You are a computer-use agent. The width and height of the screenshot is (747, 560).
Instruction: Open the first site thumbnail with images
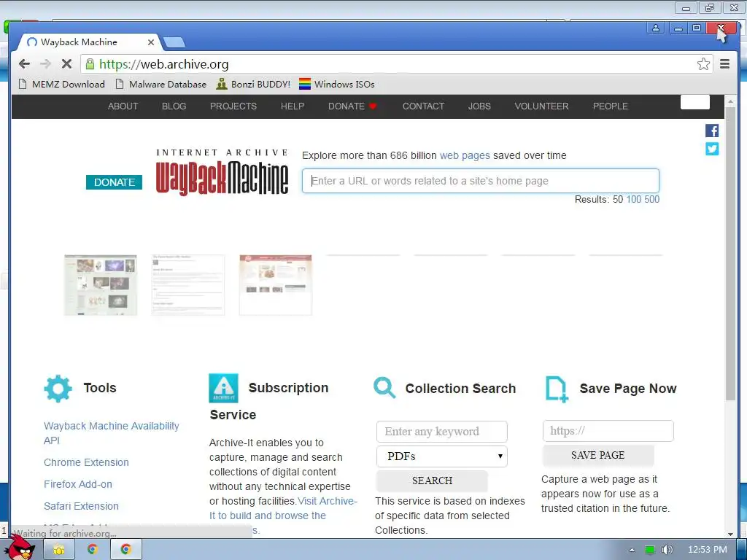click(101, 285)
